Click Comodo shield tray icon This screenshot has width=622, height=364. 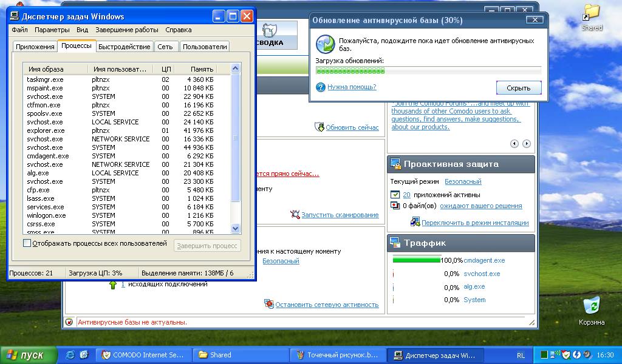click(x=566, y=355)
